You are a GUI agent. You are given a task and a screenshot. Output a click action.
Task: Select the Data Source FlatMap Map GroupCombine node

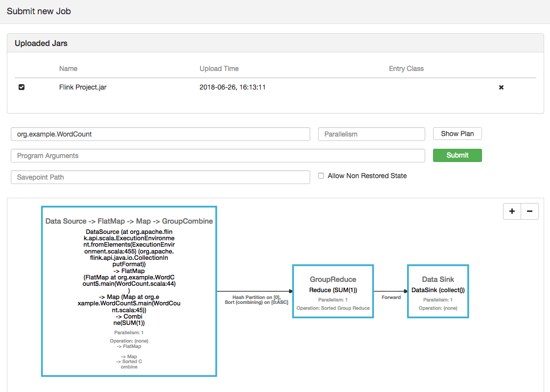(129, 291)
